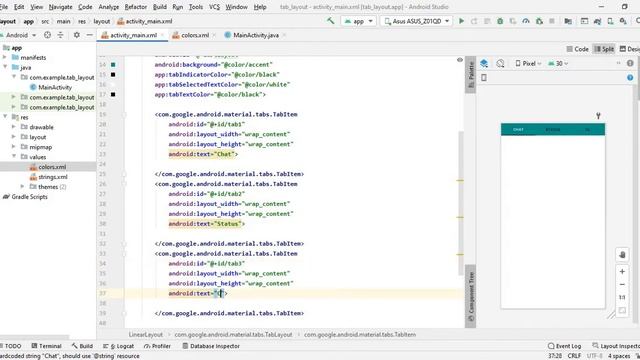The height and width of the screenshot is (360, 640).
Task: Click Select Opened File target icon in Project panel
Action: click(x=47, y=35)
